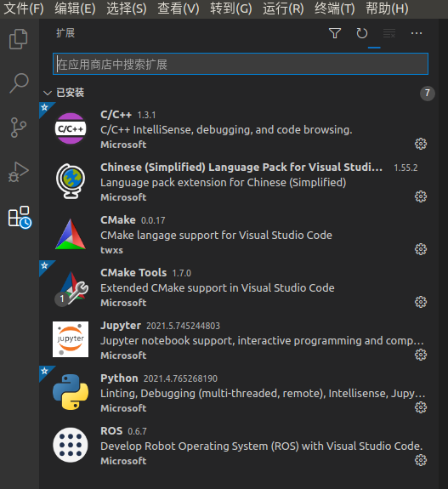Open manage gear for Jupyter extension
The height and width of the screenshot is (489, 448).
421,355
